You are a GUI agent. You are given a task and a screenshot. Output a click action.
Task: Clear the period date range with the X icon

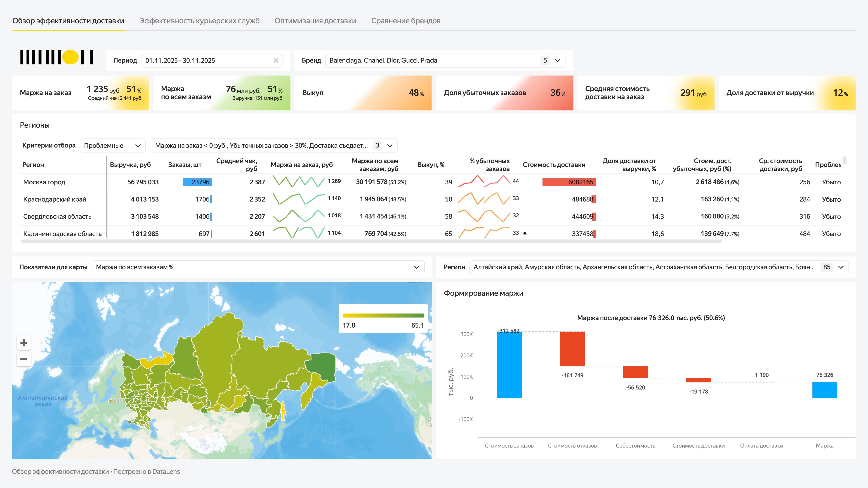pos(276,61)
